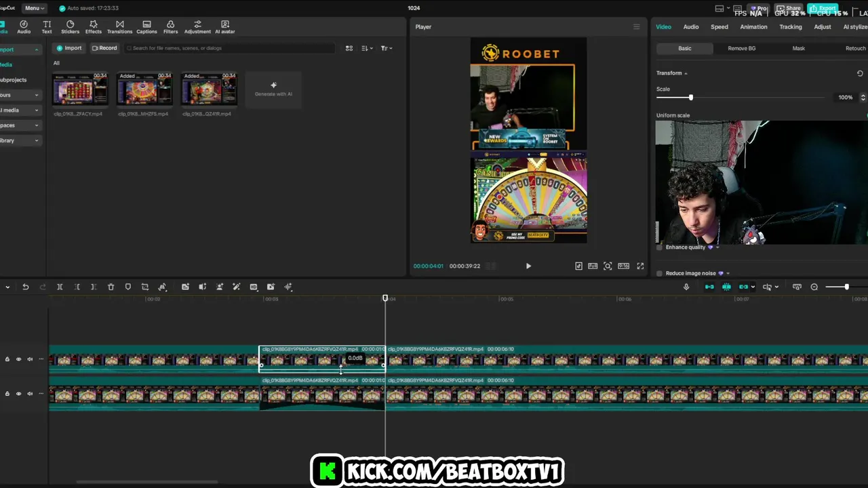This screenshot has height=488, width=868.
Task: Click the Undo arrow in timeline toolbar
Action: click(x=25, y=287)
